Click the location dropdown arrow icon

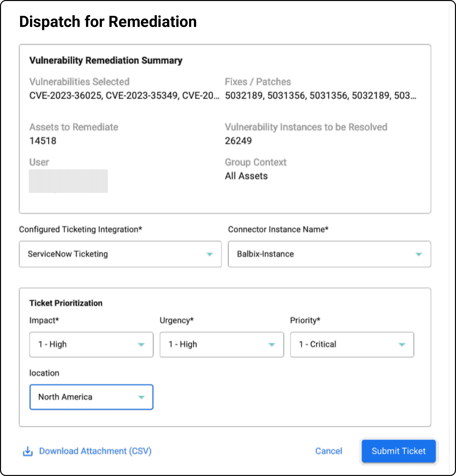tap(141, 397)
